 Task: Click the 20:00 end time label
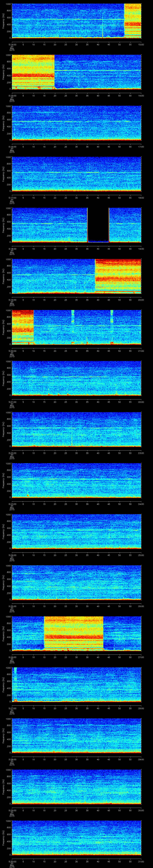(x=141, y=300)
